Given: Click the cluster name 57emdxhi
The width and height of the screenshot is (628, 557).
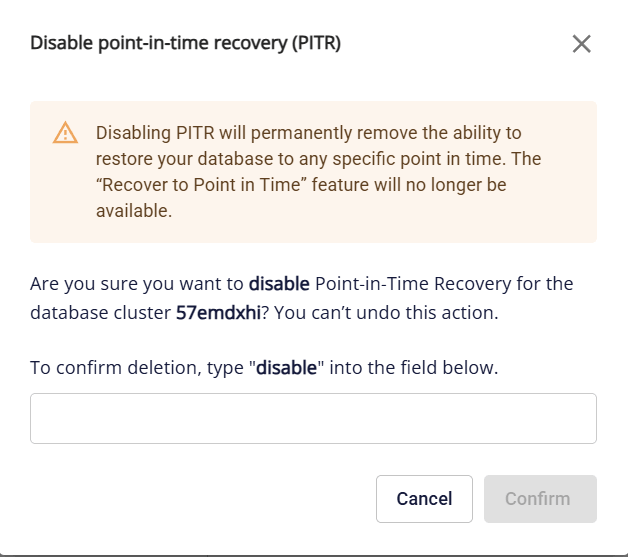Looking at the screenshot, I should 218,312.
